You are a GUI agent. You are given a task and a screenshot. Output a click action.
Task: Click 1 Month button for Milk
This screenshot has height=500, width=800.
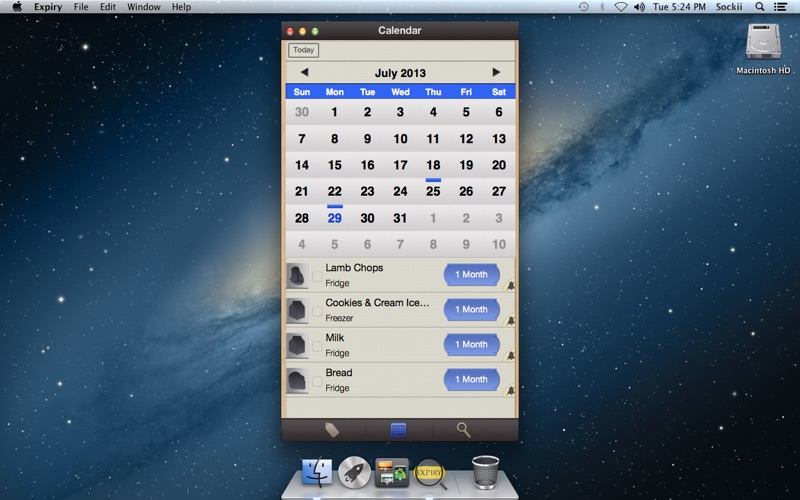471,344
